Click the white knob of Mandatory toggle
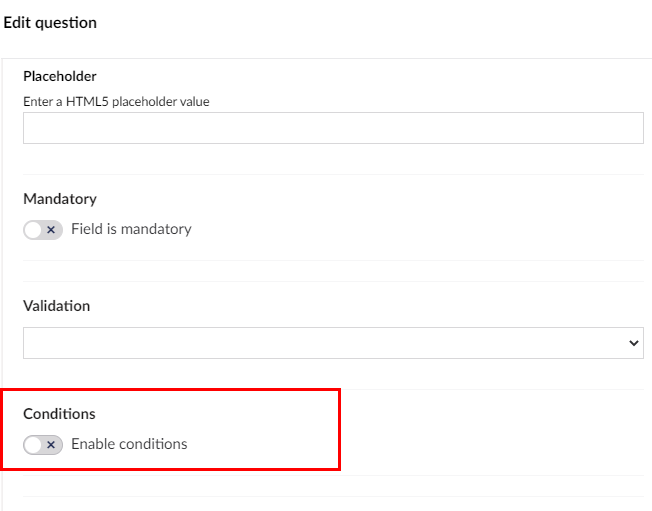This screenshot has height=511, width=652. point(34,230)
